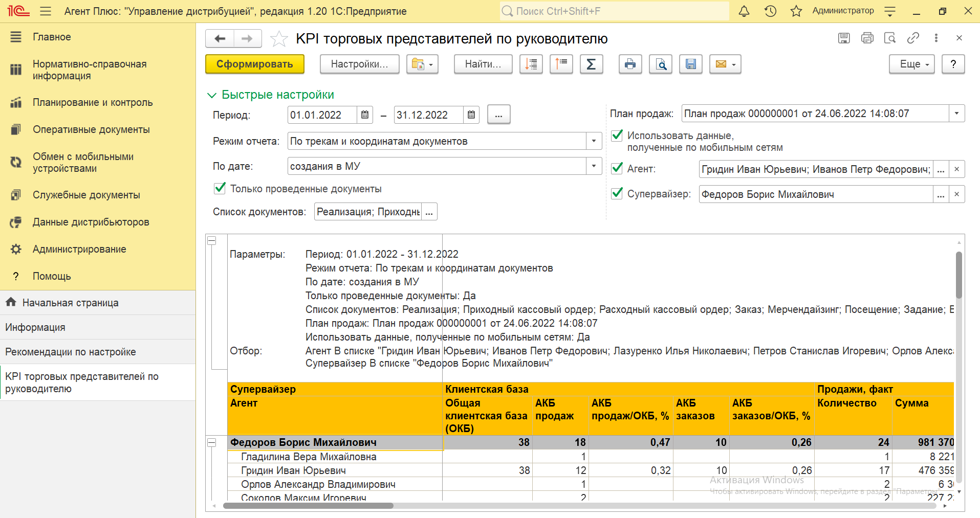Open Список документов selection ellipsis
The width and height of the screenshot is (980, 518).
tap(429, 212)
